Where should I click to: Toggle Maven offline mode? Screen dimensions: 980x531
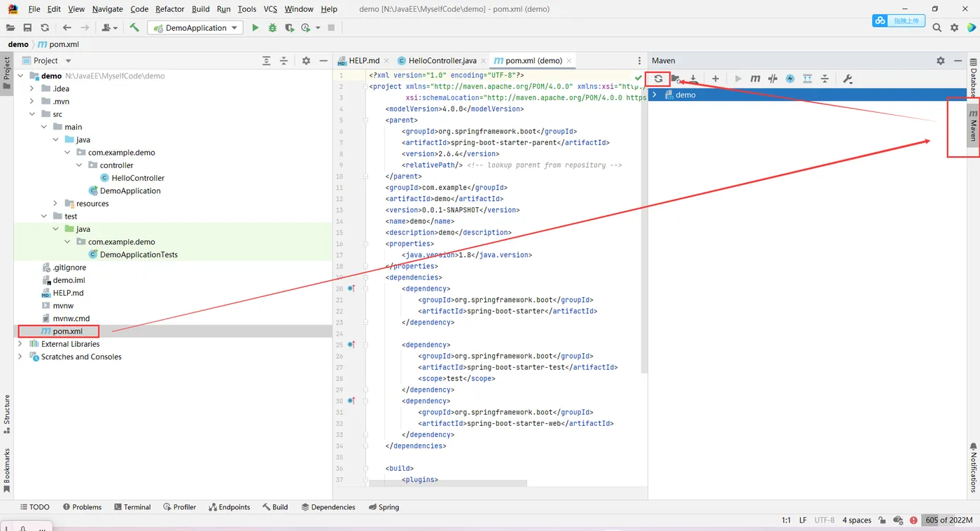773,78
